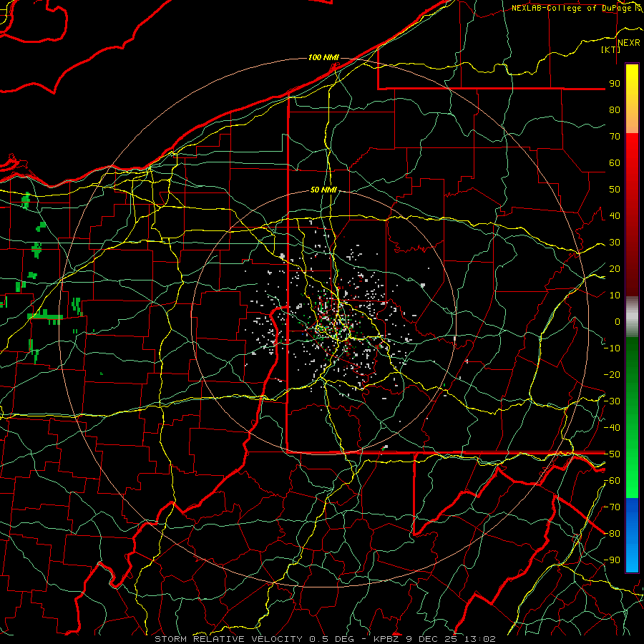Click the [KT] units label

[x=611, y=49]
